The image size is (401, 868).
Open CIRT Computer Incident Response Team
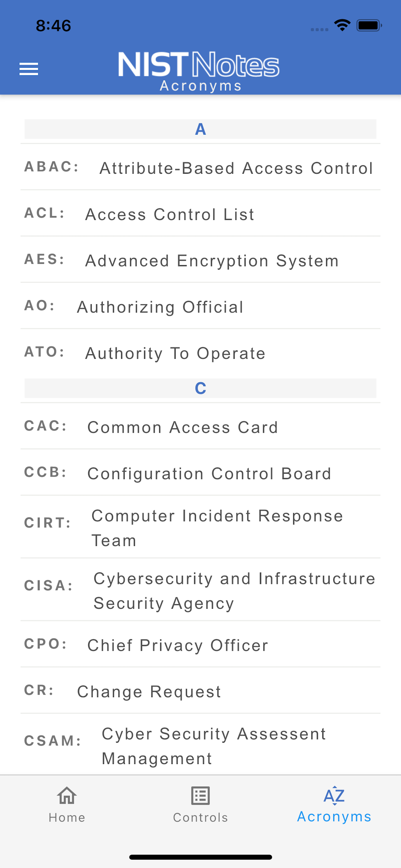(x=200, y=527)
